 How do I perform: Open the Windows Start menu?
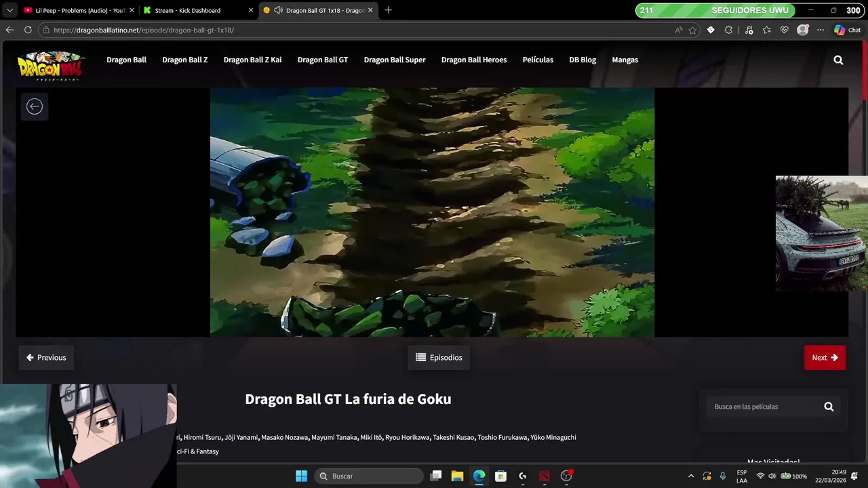point(302,476)
